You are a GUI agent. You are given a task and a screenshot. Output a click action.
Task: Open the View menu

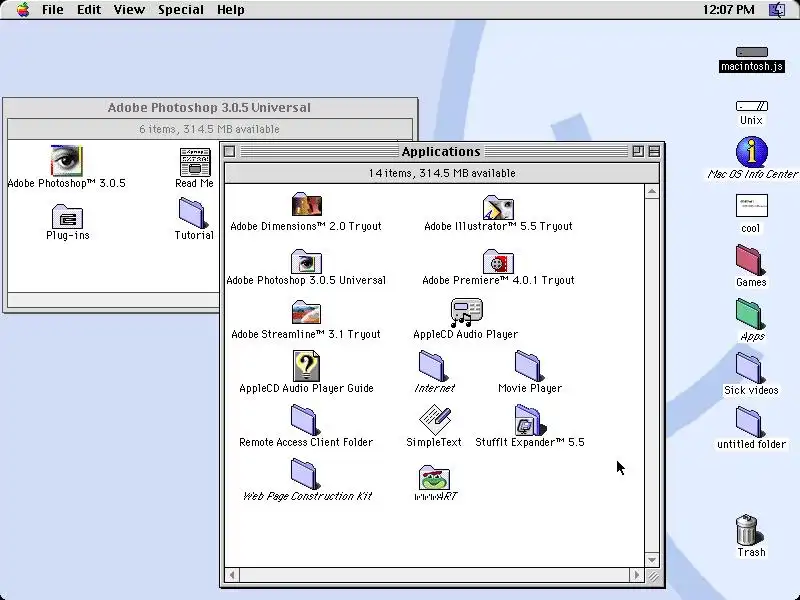(x=129, y=10)
